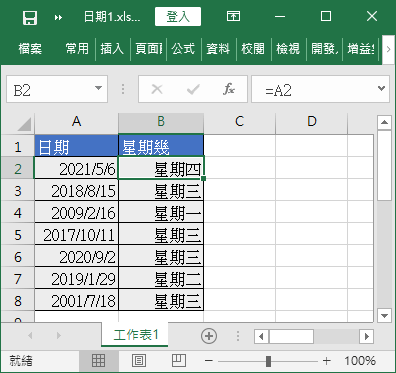Select row 5 header
The width and height of the screenshot is (396, 373).
click(17, 235)
